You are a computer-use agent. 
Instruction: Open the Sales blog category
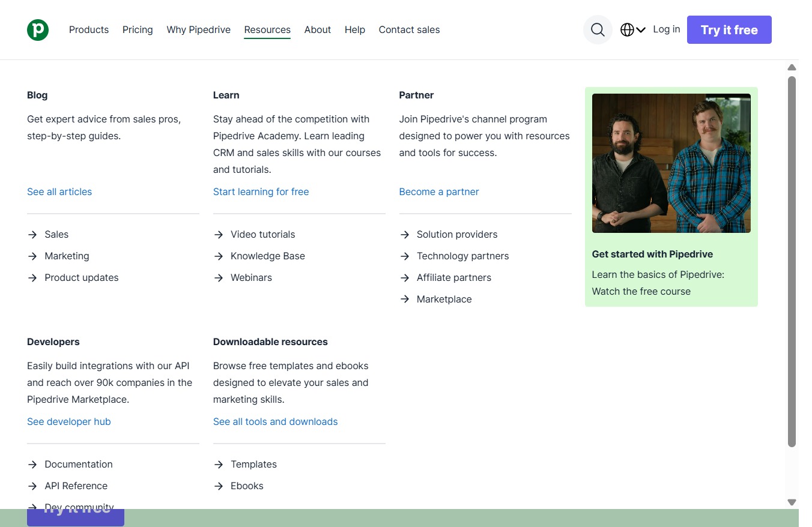pos(56,235)
